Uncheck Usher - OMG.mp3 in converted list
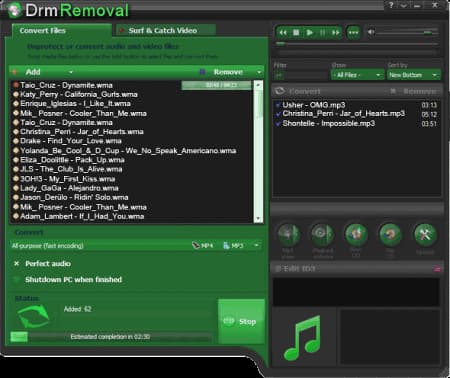450x378 pixels. click(x=278, y=105)
